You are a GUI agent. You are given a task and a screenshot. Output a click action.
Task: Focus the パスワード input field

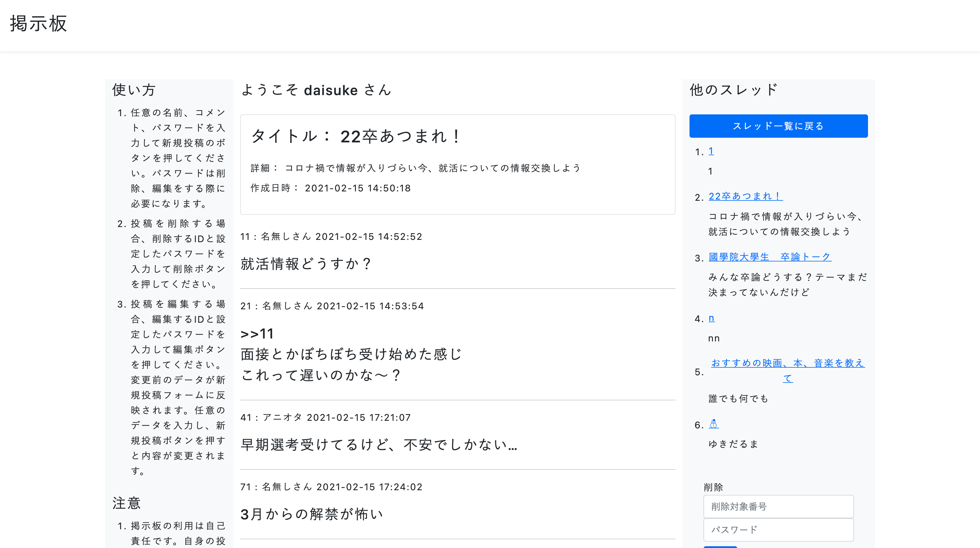(x=778, y=530)
